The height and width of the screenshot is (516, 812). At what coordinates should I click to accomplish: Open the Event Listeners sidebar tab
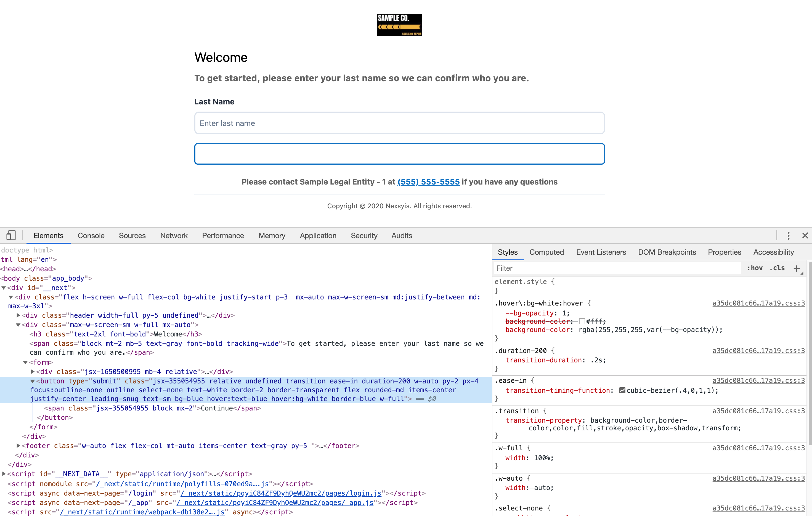[x=601, y=252]
